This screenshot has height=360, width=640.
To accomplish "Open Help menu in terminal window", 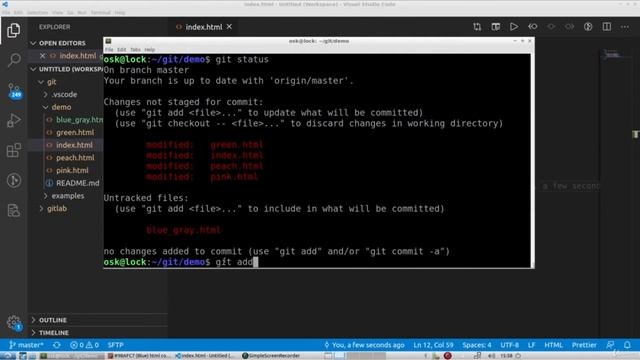I will pyautogui.click(x=149, y=49).
